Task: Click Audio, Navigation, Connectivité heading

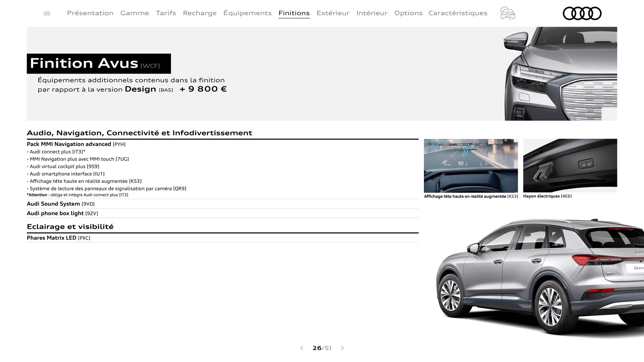Action: coord(139,133)
